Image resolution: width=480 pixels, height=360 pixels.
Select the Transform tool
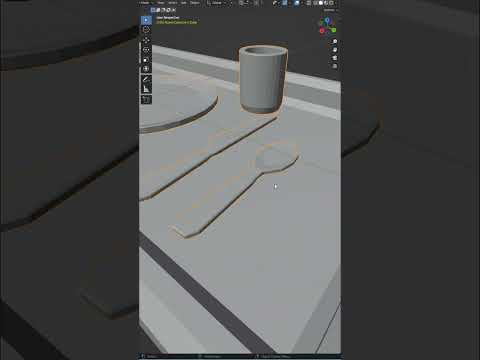tap(146, 69)
